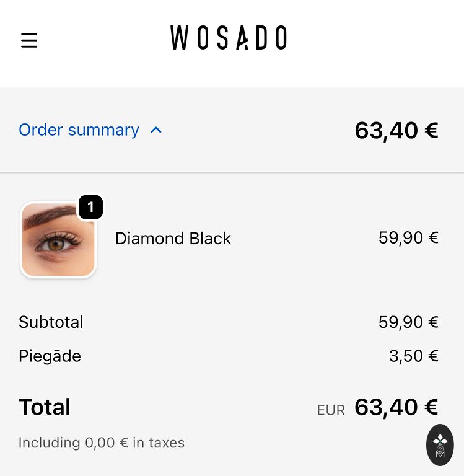
Task: Click the Including taxes note
Action: pos(102,443)
